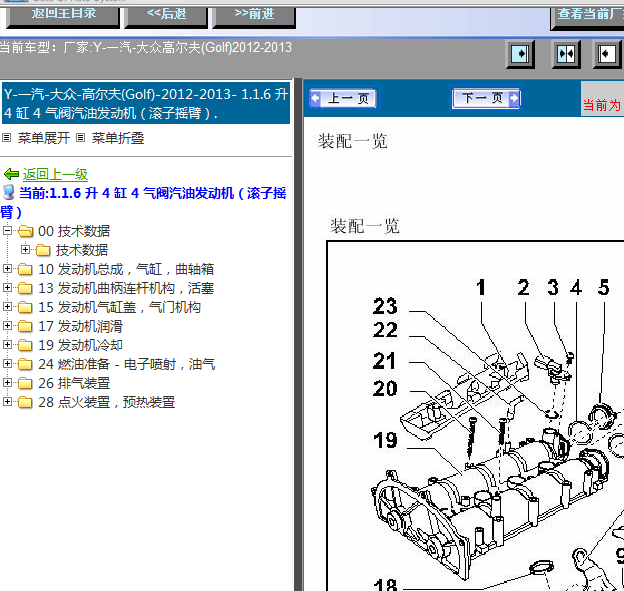Select 00 技术数据 tree item

click(x=74, y=231)
